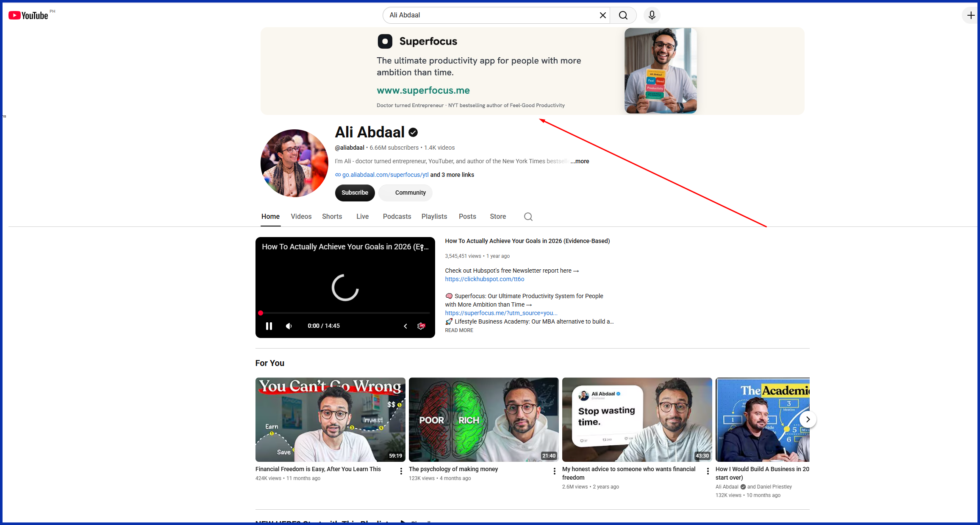
Task: Seek along the featured video progress bar
Action: pos(345,313)
